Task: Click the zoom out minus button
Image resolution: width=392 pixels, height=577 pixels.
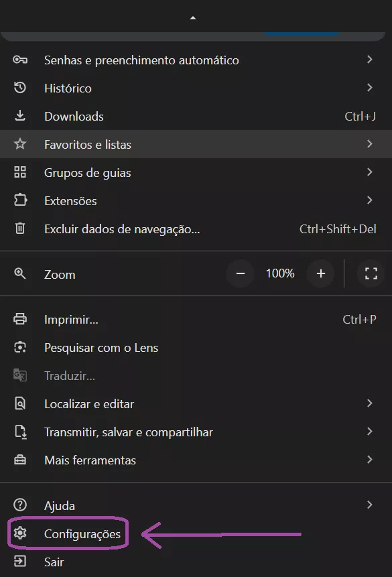Action: coord(239,273)
